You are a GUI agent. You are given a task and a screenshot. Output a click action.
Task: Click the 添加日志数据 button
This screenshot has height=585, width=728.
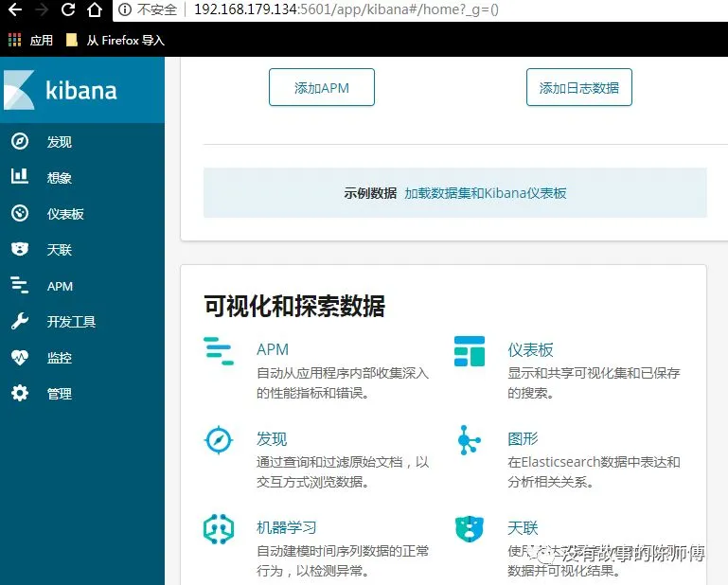pos(579,87)
